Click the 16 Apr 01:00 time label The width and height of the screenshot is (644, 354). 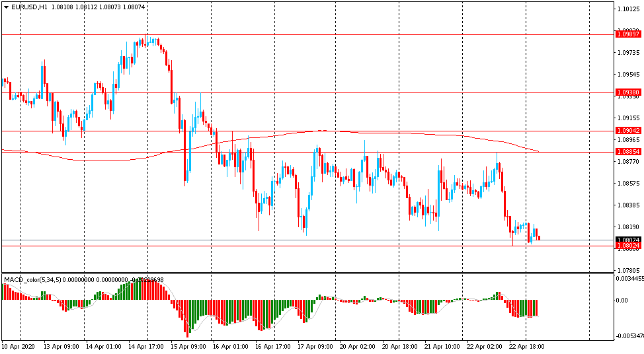[x=231, y=347]
